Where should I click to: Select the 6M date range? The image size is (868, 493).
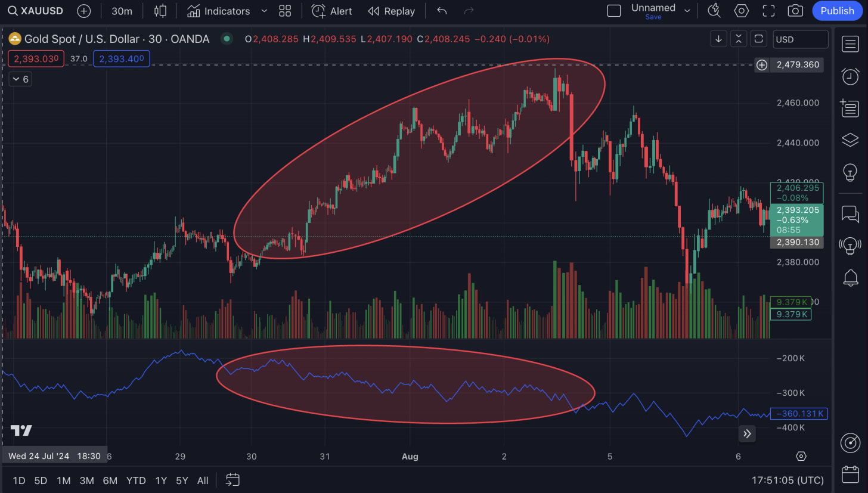[110, 480]
